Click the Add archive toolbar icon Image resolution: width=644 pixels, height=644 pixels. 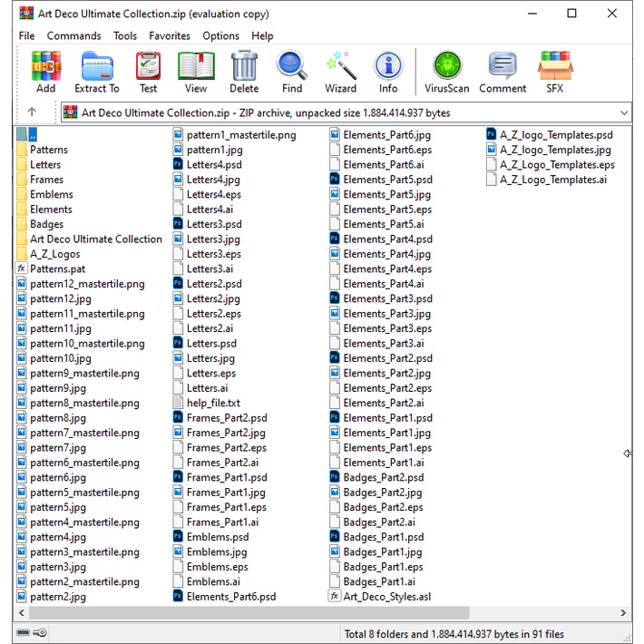[x=45, y=72]
